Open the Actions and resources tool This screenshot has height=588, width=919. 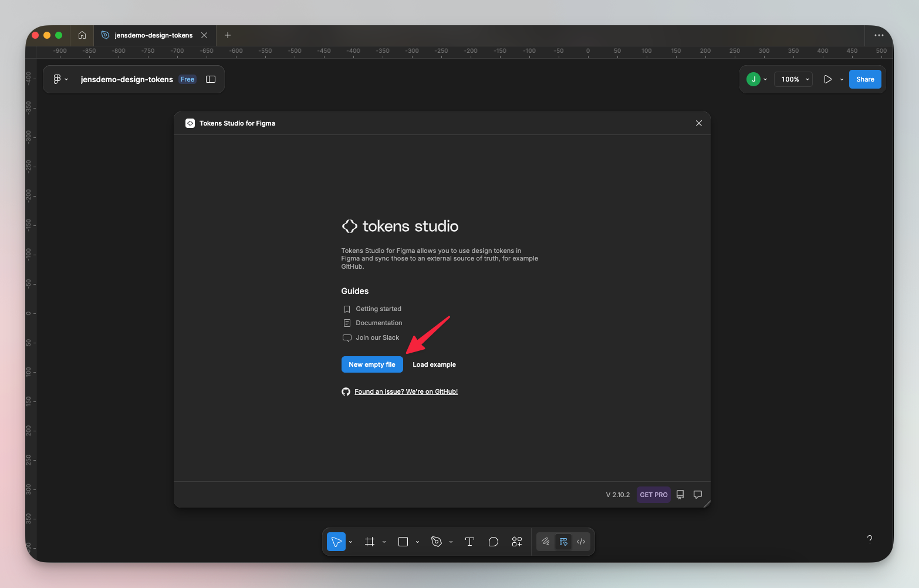[x=517, y=542]
